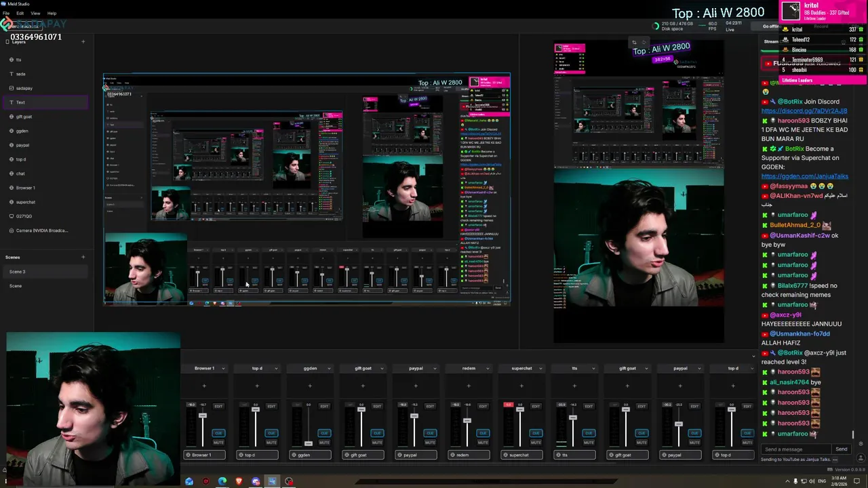The width and height of the screenshot is (868, 488).
Task: Add an effect to the superchat mixer channel
Action: (x=521, y=386)
